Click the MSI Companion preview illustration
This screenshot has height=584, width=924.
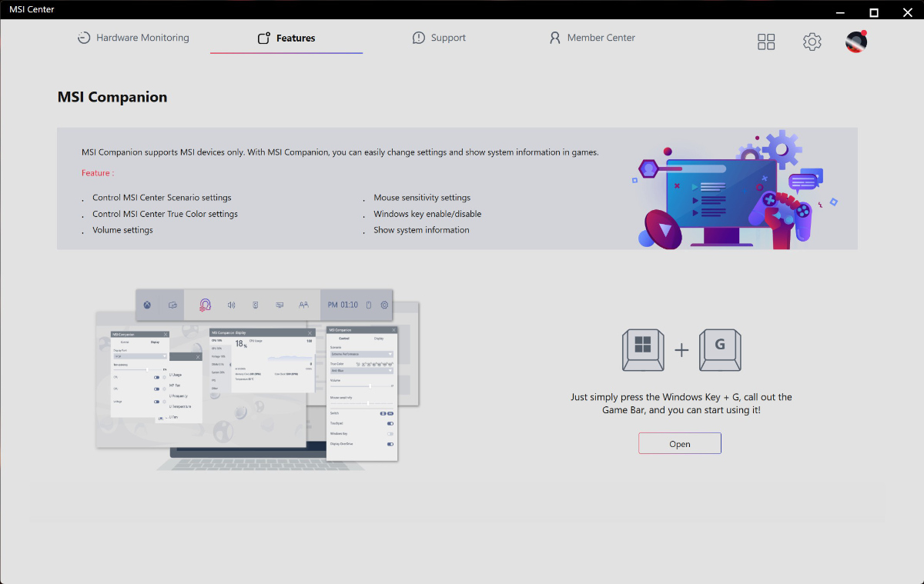pos(258,380)
